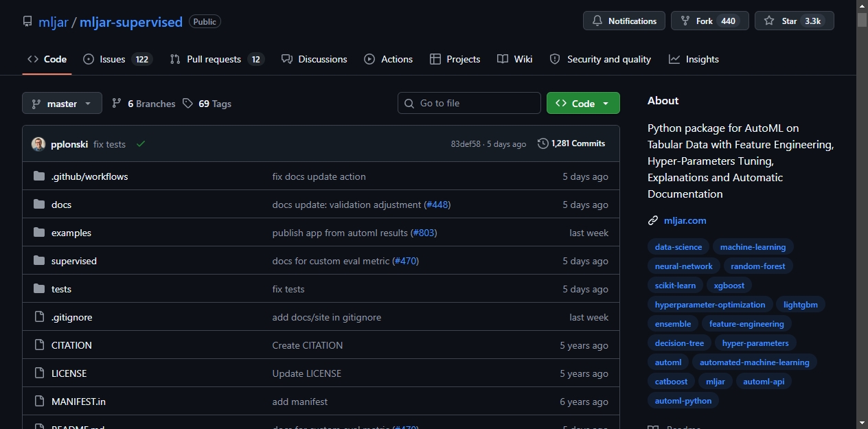The height and width of the screenshot is (429, 868).
Task: Open pull request #448 link
Action: pyautogui.click(x=437, y=205)
